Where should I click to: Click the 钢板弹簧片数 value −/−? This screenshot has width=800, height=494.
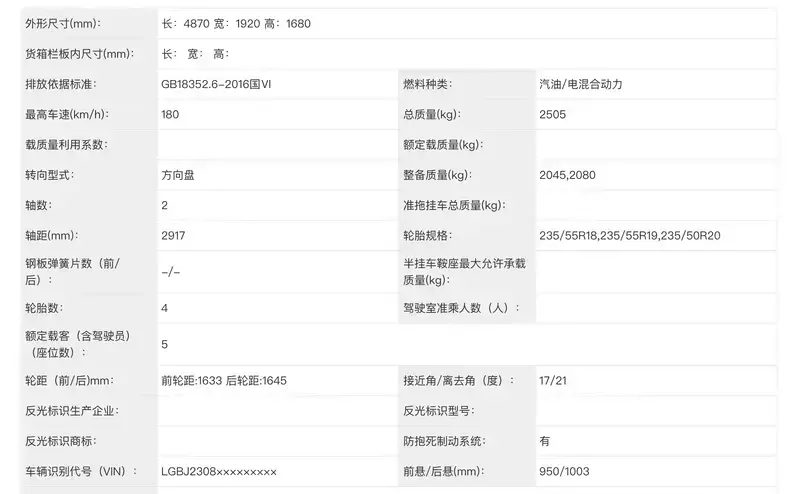pyautogui.click(x=170, y=272)
